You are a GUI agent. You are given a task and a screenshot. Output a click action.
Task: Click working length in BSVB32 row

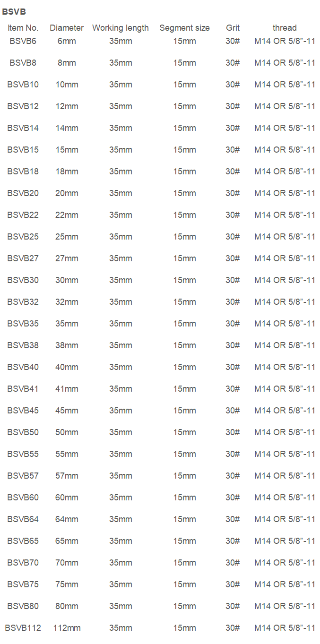tap(121, 302)
